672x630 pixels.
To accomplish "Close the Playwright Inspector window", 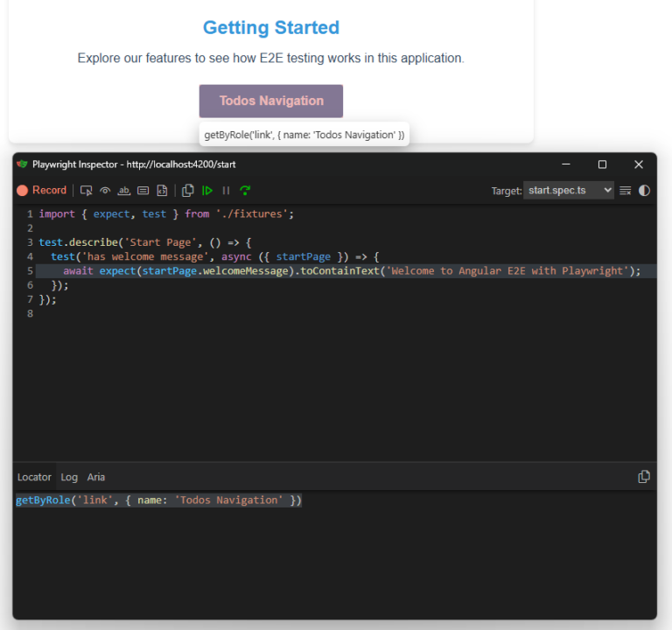I will tap(639, 164).
